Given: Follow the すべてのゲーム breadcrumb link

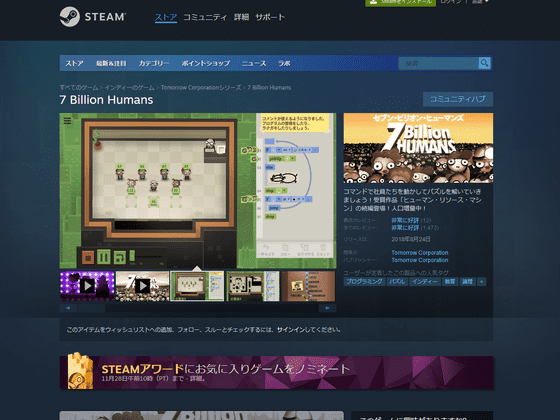Looking at the screenshot, I should 79,88.
